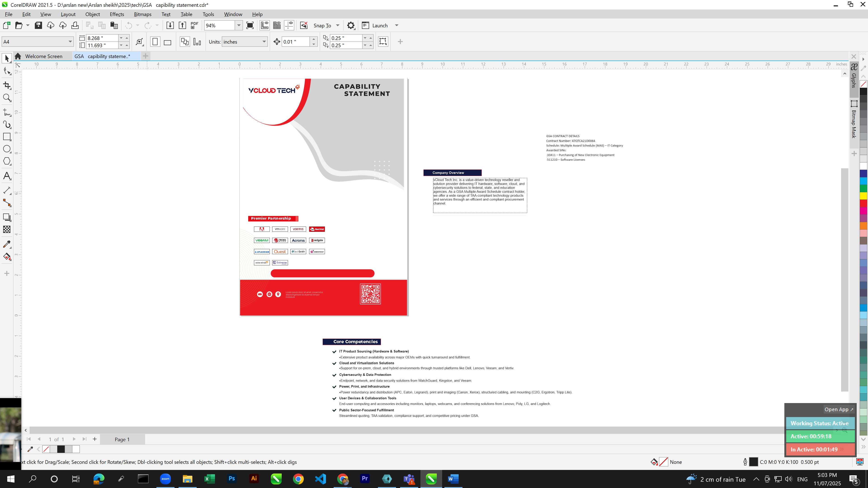Select the Text tool

(7, 176)
